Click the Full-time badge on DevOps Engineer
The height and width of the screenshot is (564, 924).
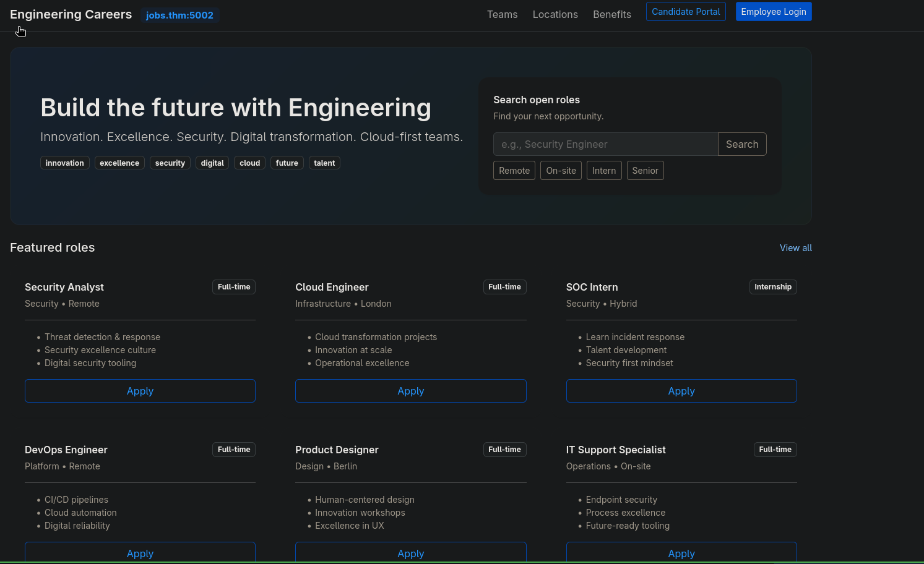point(234,450)
